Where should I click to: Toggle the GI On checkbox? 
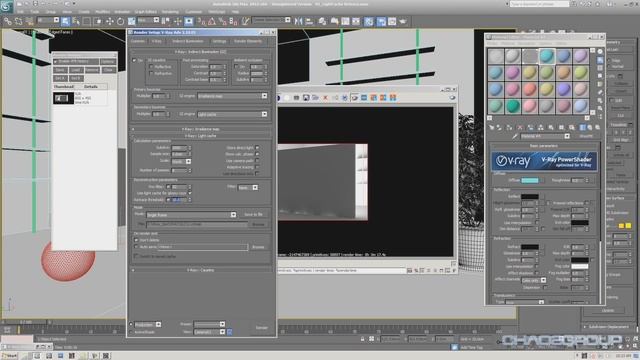pyautogui.click(x=134, y=60)
